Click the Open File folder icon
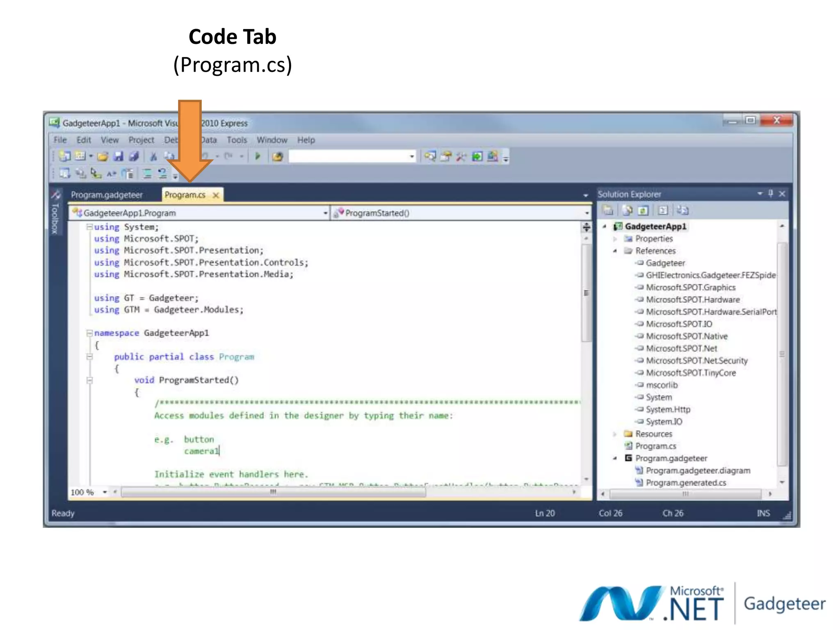Screen dimensions: 840x630 [x=103, y=156]
